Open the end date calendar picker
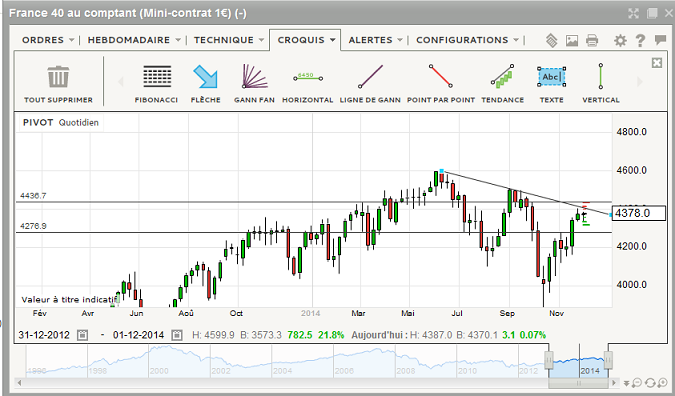This screenshot has height=396, width=675. coord(176,335)
